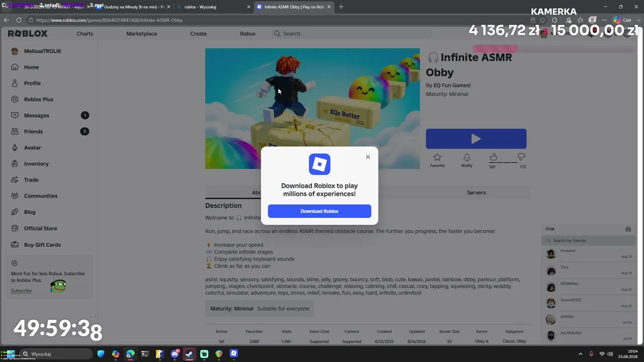This screenshot has width=644, height=362.
Task: Close the Download Roblox popup
Action: pyautogui.click(x=368, y=157)
